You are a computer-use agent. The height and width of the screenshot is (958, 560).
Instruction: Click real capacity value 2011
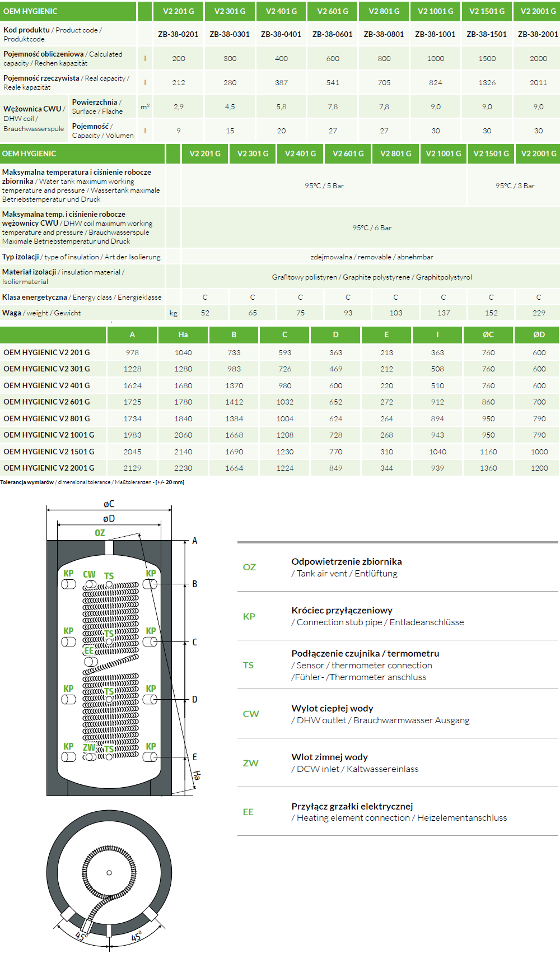(x=539, y=82)
